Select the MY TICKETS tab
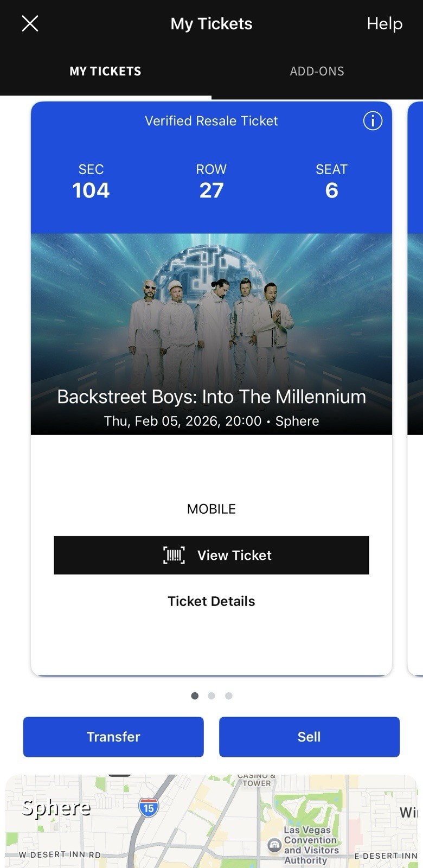This screenshot has height=868, width=423. [105, 71]
